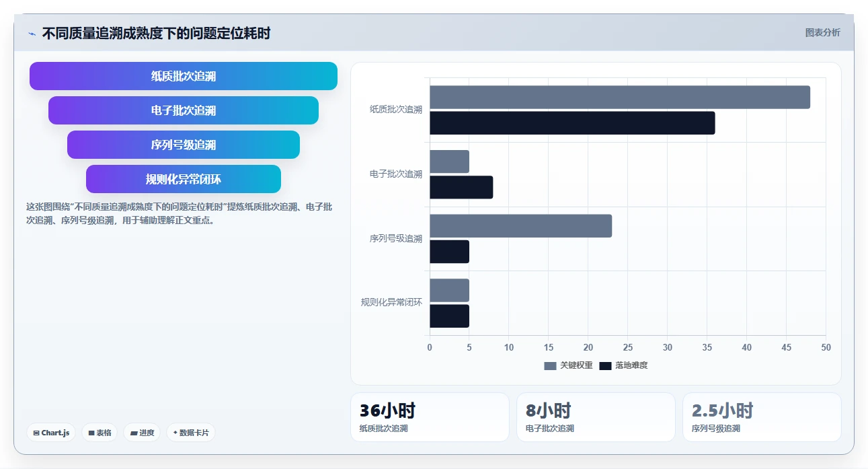
Task: Click the 电子批次追溯 dark bar
Action: click(461, 187)
